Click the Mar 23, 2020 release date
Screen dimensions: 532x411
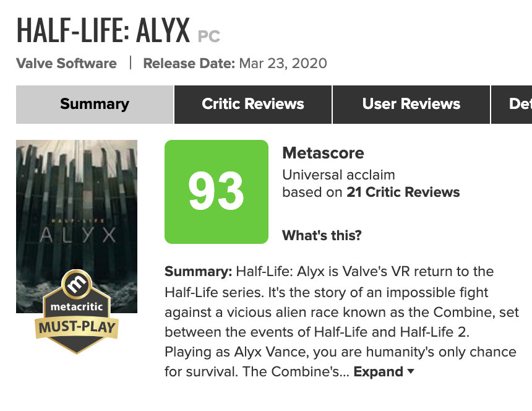[283, 63]
